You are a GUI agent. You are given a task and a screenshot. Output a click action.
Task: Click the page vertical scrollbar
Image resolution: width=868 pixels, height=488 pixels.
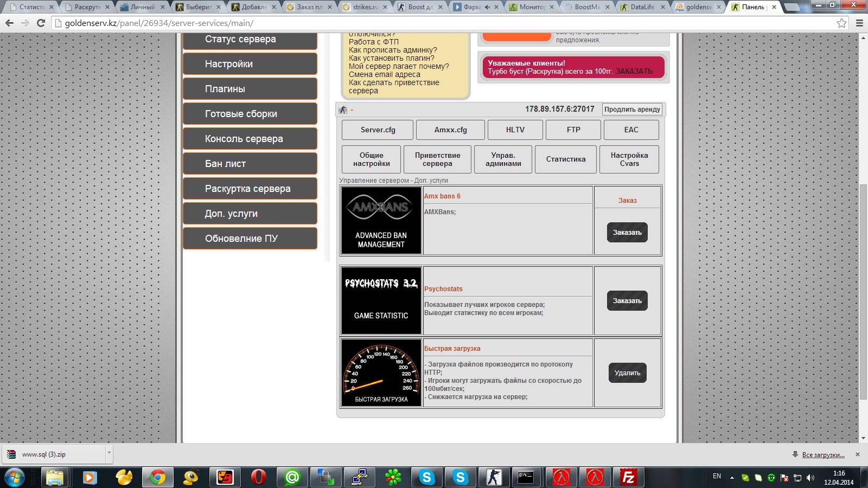pyautogui.click(x=863, y=293)
